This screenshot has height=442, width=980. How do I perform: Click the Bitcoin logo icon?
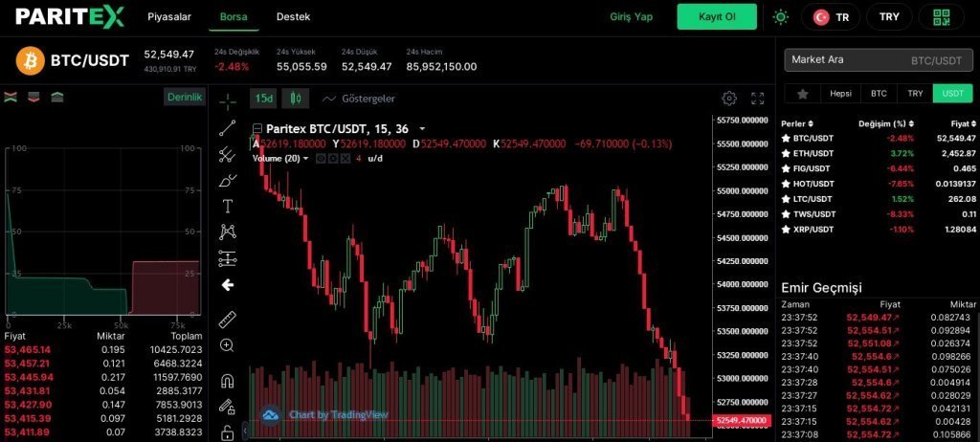pyautogui.click(x=31, y=60)
